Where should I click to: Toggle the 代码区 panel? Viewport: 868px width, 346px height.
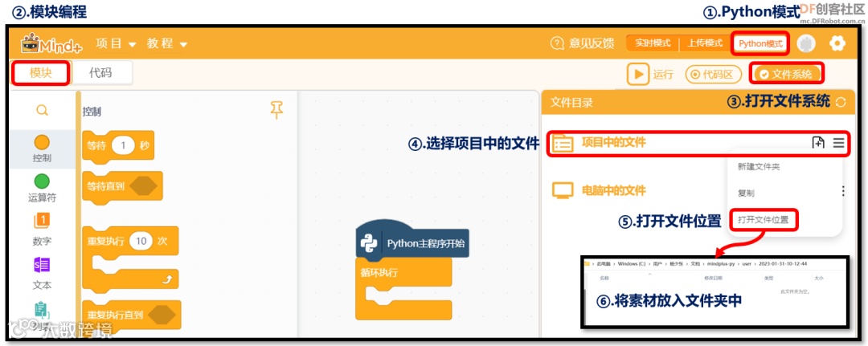[713, 75]
